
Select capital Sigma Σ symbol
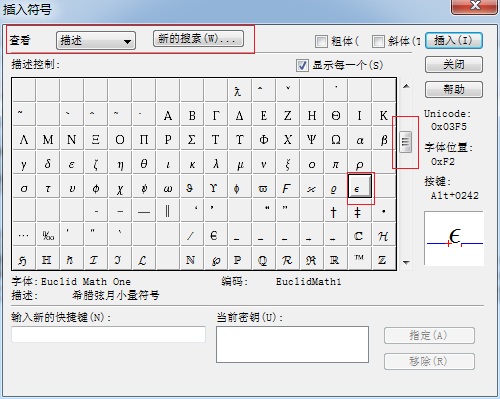tap(192, 140)
